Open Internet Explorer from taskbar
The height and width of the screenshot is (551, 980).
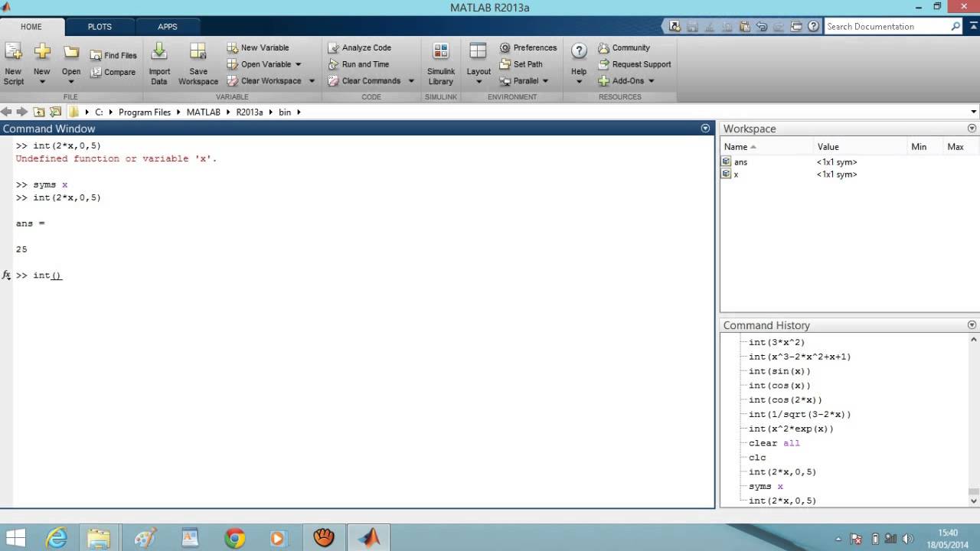click(57, 538)
